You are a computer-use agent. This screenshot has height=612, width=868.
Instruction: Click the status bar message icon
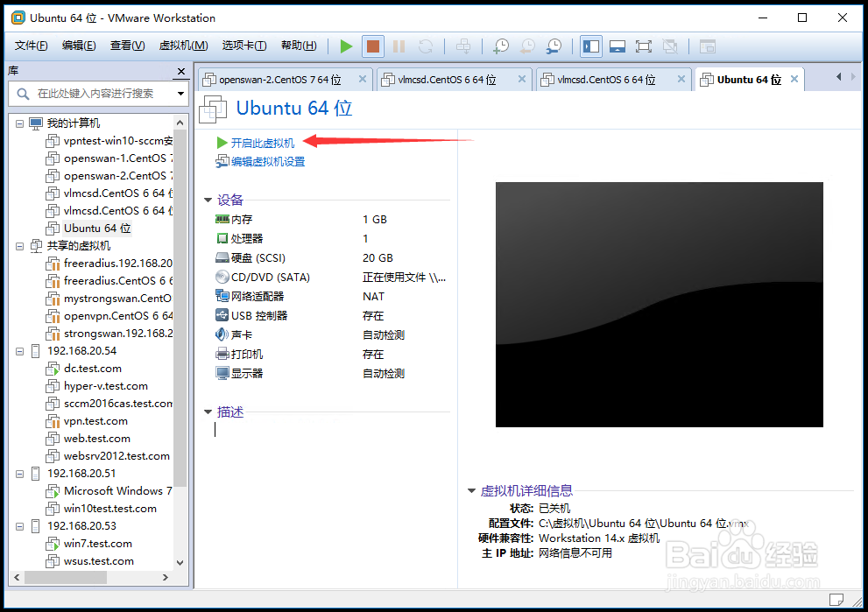tap(836, 600)
